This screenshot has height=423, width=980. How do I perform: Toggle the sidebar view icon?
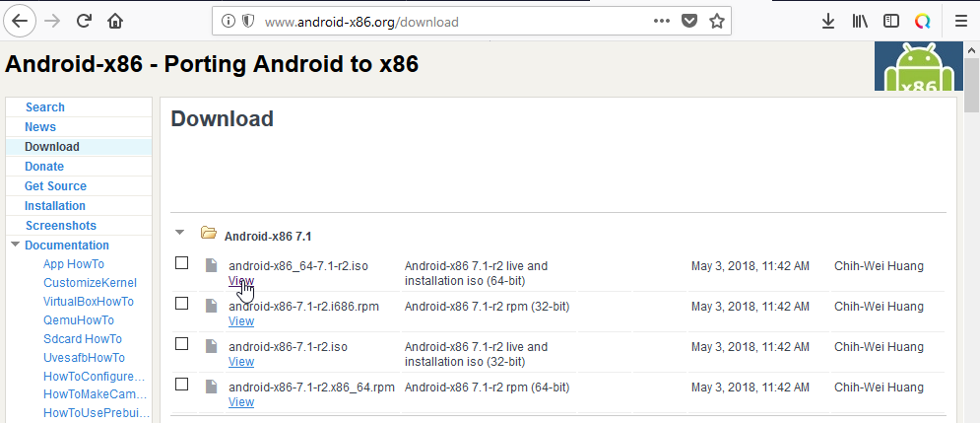(891, 21)
